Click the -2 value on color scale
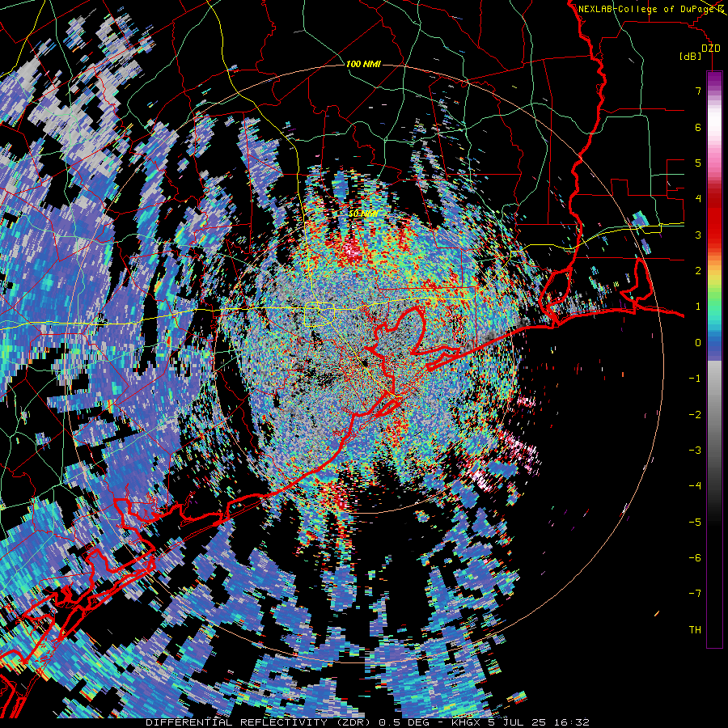 (695, 415)
